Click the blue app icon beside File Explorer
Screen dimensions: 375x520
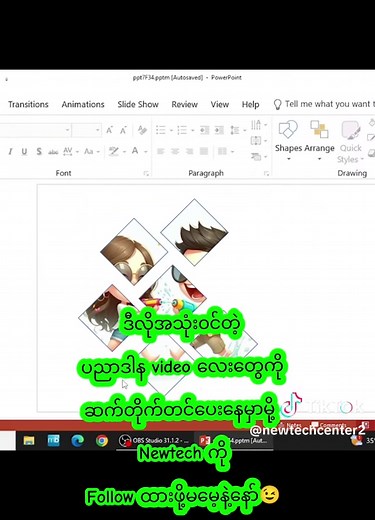[53, 440]
